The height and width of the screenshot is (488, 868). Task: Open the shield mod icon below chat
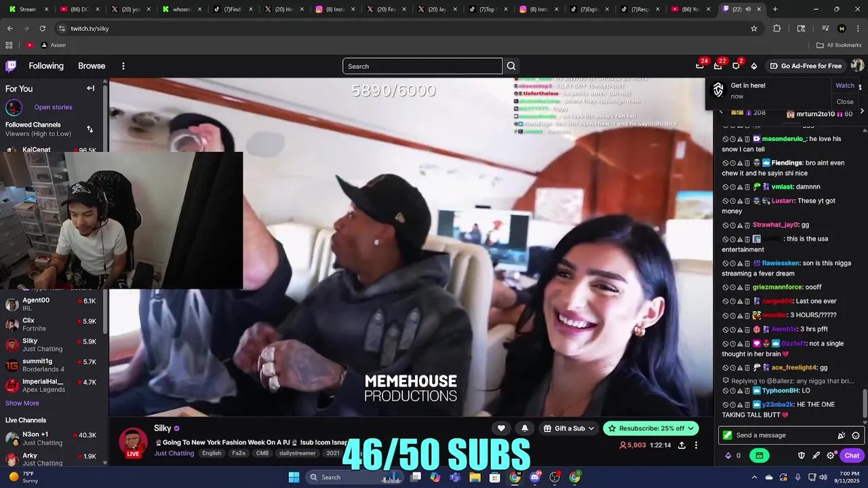point(802,455)
